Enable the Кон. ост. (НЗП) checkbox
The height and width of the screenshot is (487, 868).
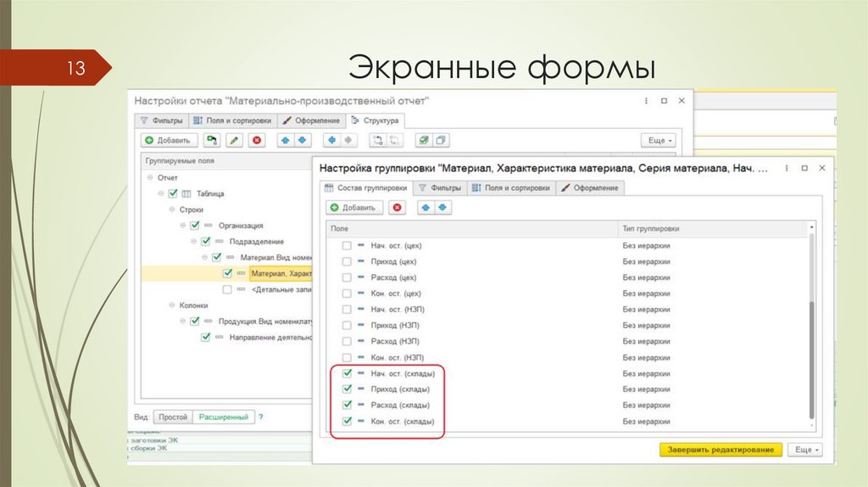point(347,357)
